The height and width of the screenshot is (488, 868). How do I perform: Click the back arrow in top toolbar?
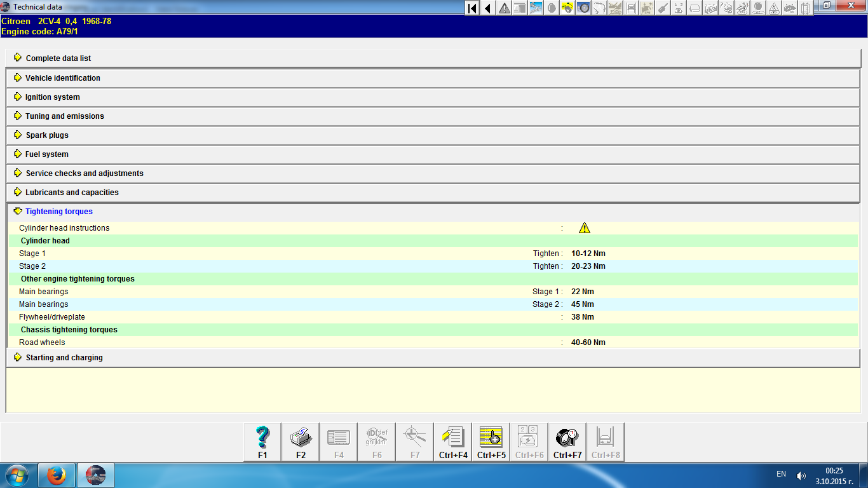click(x=488, y=8)
